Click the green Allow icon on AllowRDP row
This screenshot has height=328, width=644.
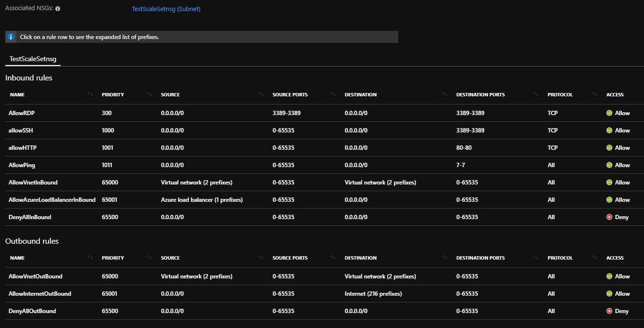(609, 113)
